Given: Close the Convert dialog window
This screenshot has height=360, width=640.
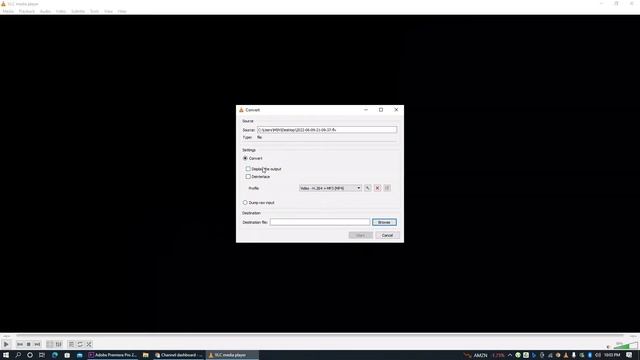Looking at the screenshot, I should pos(396,110).
